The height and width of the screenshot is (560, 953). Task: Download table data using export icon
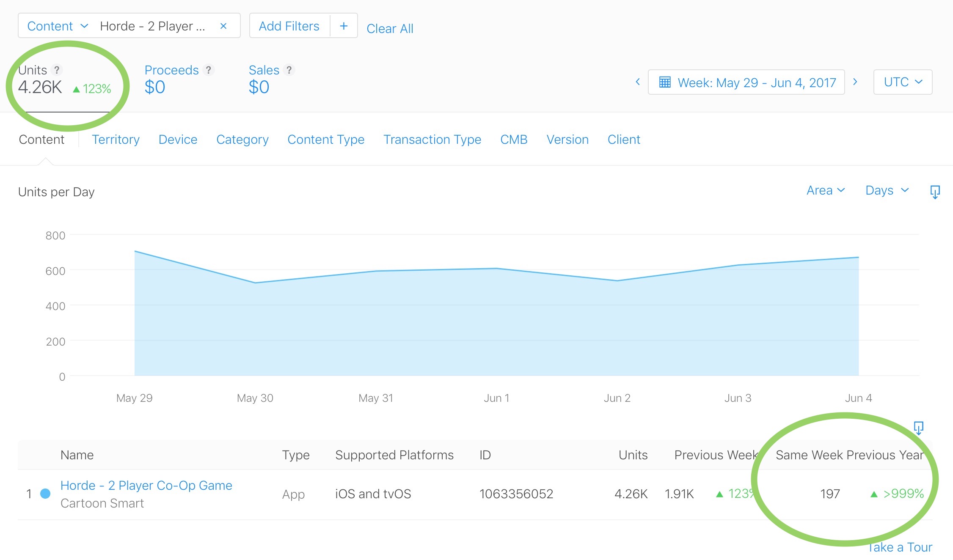(918, 428)
